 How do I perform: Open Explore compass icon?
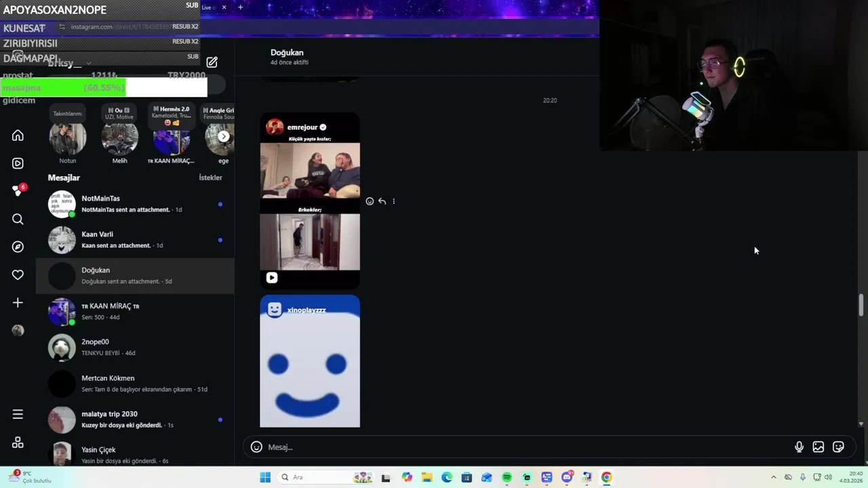[x=18, y=247]
